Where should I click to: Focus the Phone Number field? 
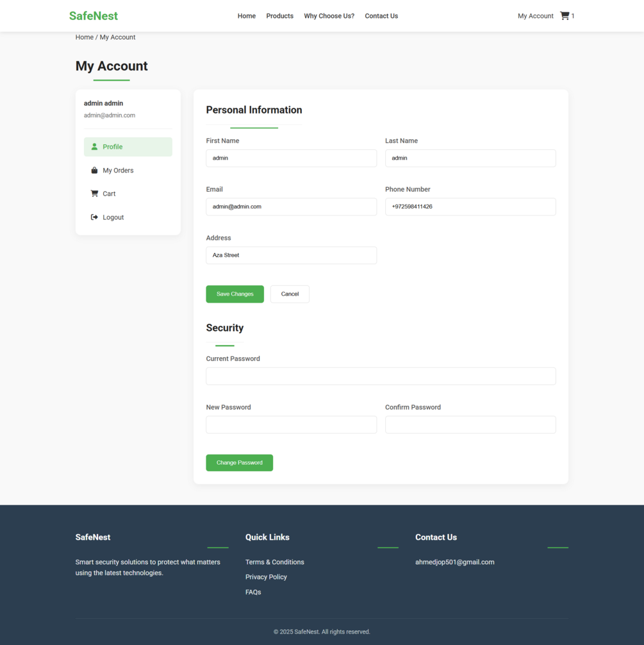470,206
